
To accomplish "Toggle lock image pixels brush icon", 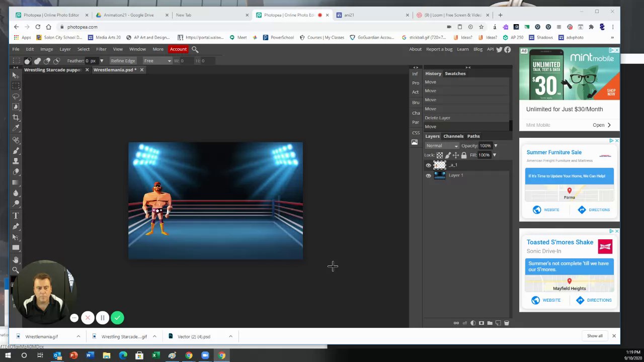I will pyautogui.click(x=448, y=155).
